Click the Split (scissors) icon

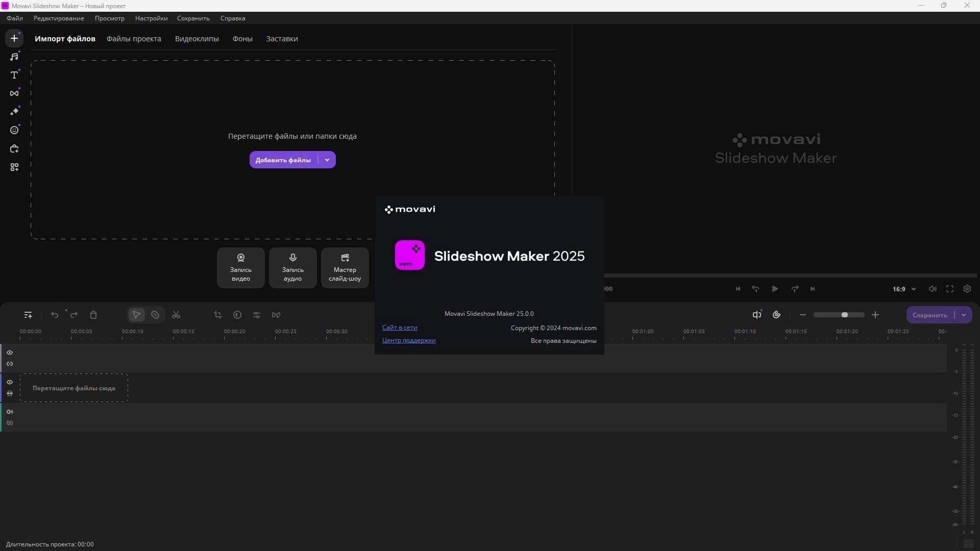176,315
